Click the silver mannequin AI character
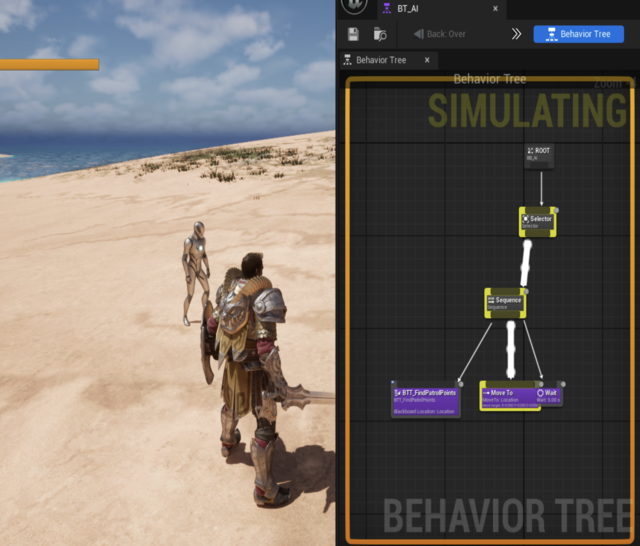640x546 pixels. (197, 273)
